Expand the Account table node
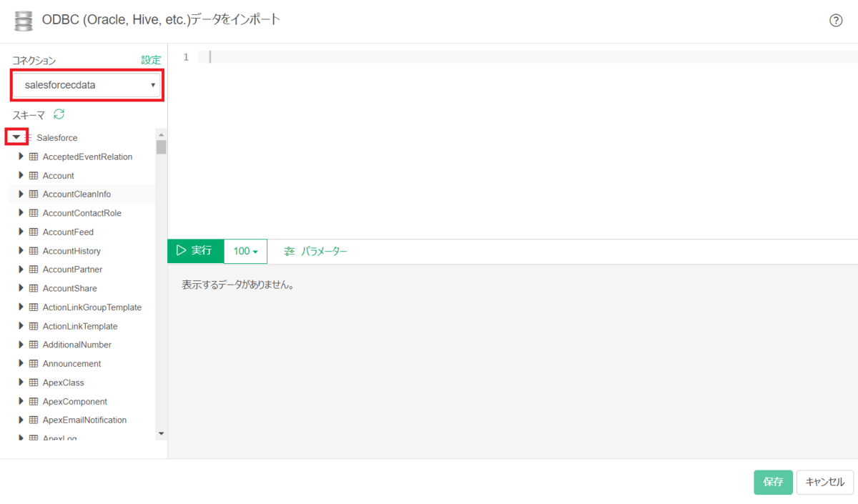The height and width of the screenshot is (504, 858). [21, 175]
